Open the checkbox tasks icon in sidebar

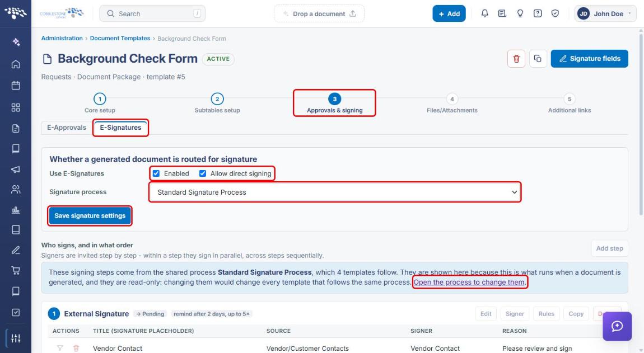(x=16, y=312)
